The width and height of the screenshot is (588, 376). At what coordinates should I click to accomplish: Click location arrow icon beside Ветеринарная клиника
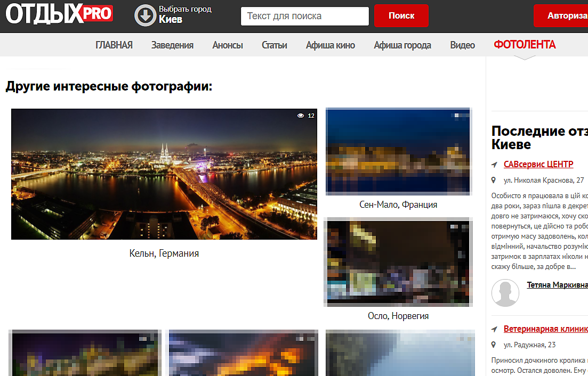(x=495, y=329)
